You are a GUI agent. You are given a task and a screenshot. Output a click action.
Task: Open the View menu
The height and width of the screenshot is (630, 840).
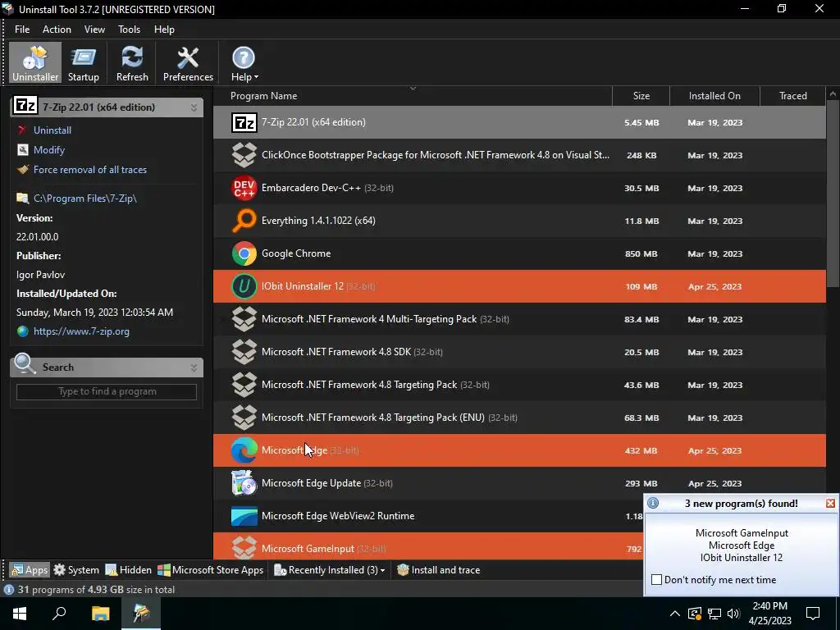point(94,30)
